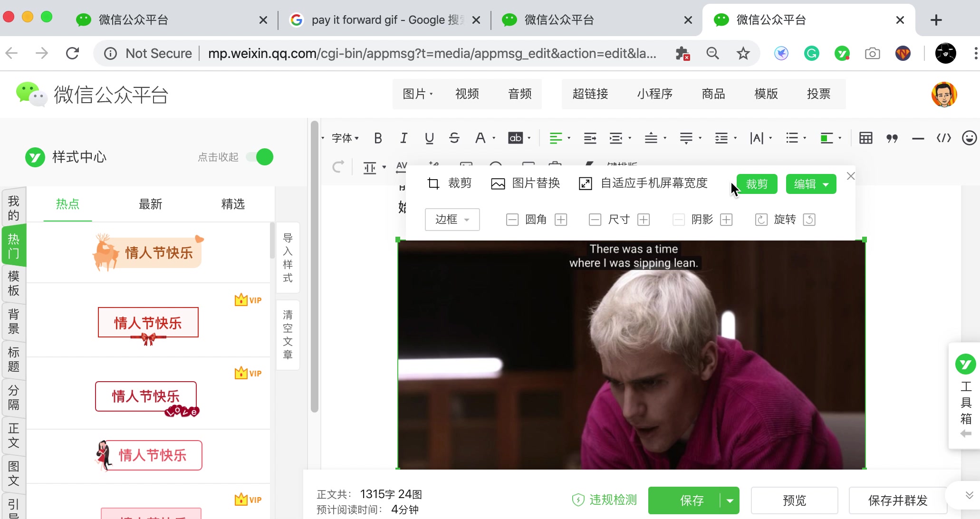The image size is (980, 519).
Task: Open the 边框 border dropdown
Action: point(452,220)
